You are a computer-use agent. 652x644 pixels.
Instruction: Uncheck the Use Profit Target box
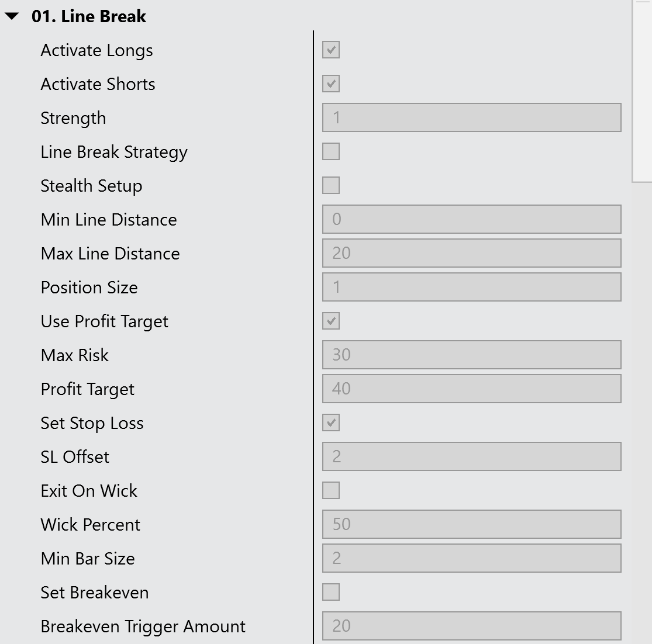[330, 321]
